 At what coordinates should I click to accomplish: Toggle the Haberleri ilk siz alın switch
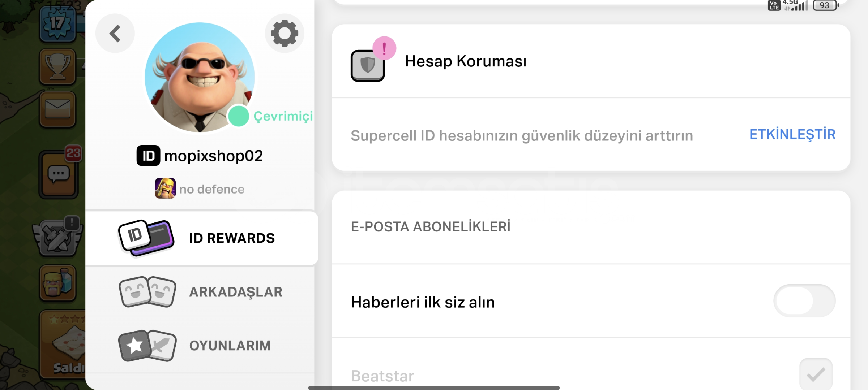(804, 301)
